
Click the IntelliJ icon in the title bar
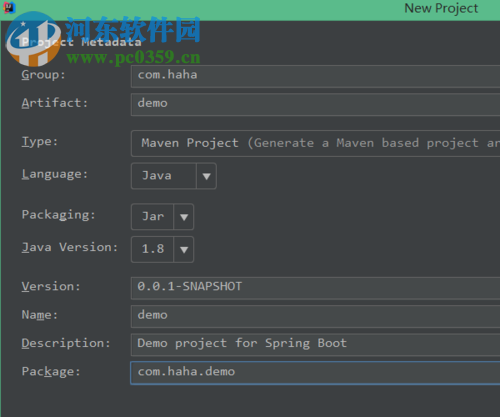click(x=9, y=8)
